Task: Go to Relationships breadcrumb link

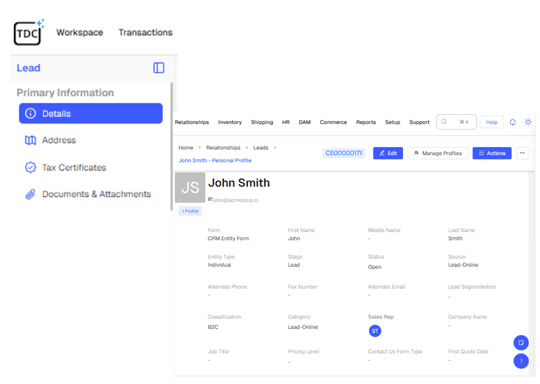Action: point(223,148)
